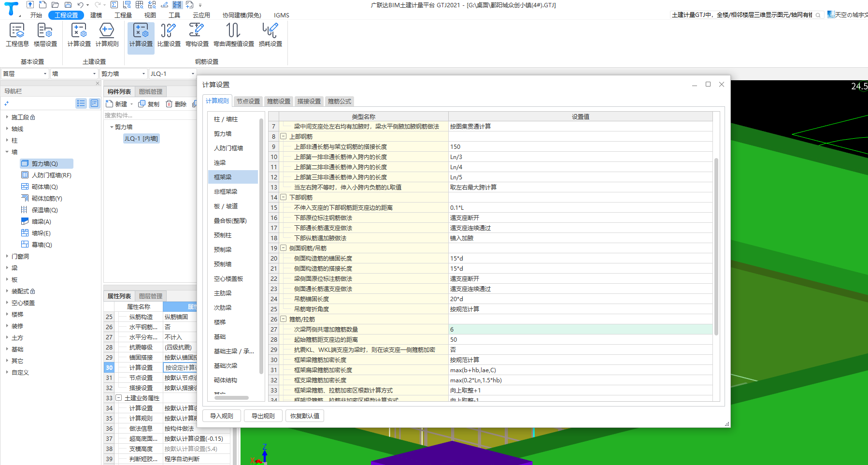Viewport: 868px width, 465px height.
Task: Select 暗梁(A) in navigation tree
Action: pos(41,221)
